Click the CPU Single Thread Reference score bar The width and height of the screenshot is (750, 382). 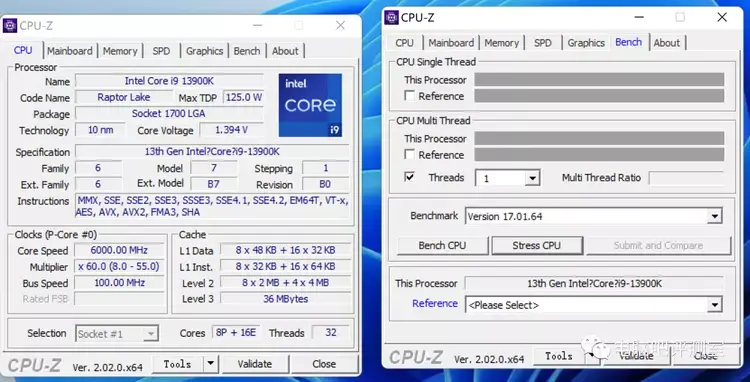click(x=599, y=96)
